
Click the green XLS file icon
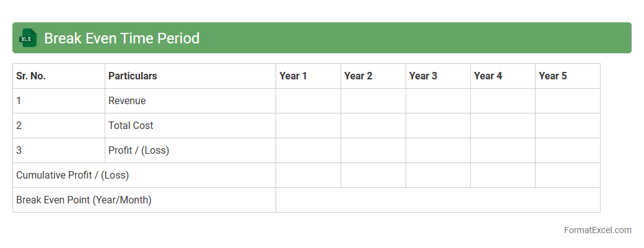[x=27, y=38]
